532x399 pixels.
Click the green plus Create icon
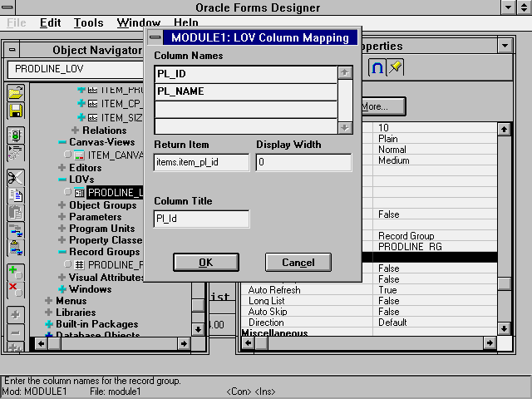(x=16, y=272)
